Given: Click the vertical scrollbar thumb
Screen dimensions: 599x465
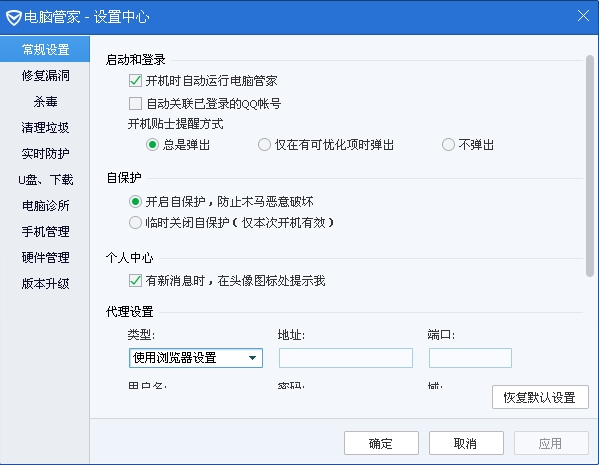Looking at the screenshot, I should pyautogui.click(x=589, y=166).
